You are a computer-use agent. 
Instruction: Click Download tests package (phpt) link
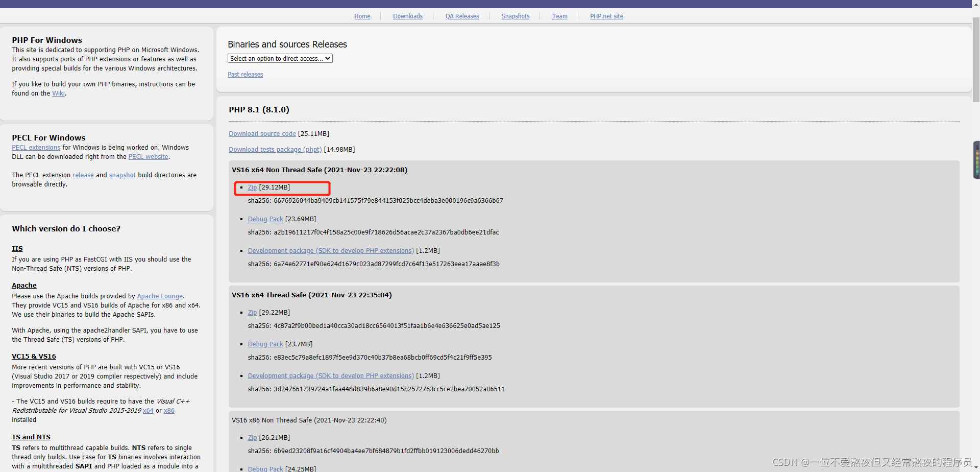275,150
